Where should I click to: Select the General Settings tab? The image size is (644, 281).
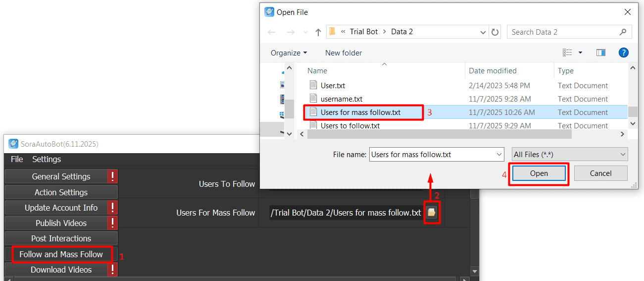56,176
